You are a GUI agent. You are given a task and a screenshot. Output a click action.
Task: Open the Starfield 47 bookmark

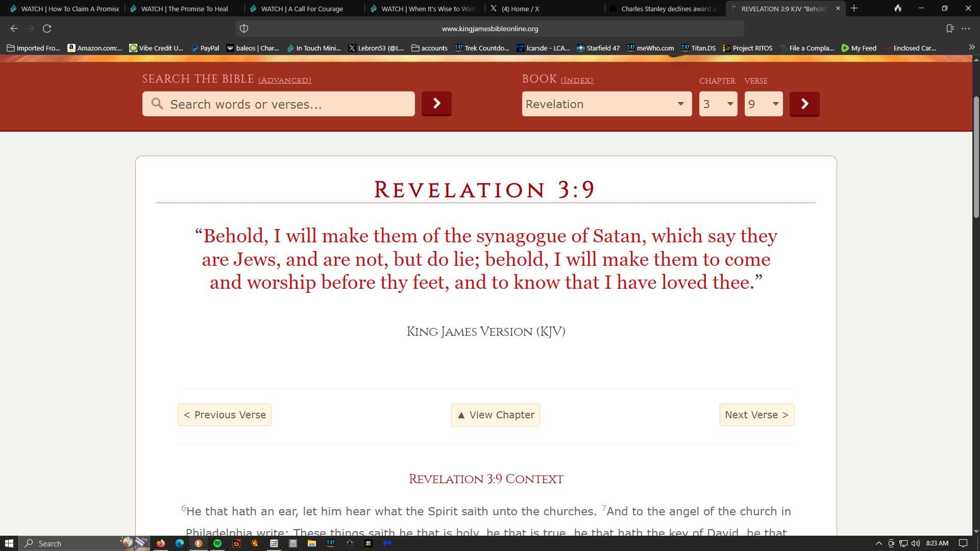(x=598, y=48)
